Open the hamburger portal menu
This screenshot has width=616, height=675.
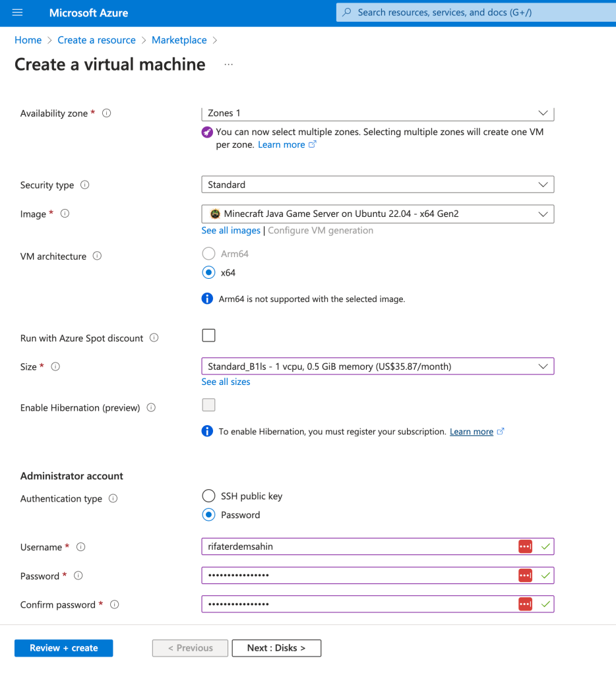click(x=17, y=13)
